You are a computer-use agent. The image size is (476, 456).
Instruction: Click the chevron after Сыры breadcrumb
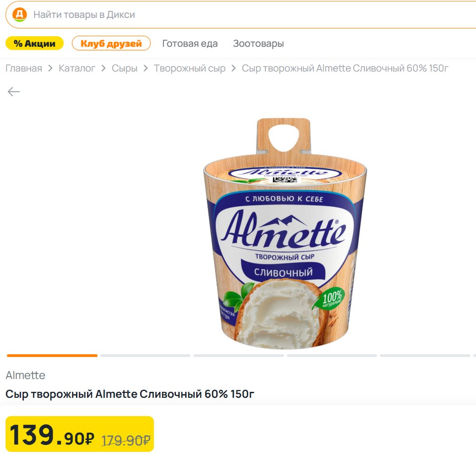pyautogui.click(x=145, y=69)
